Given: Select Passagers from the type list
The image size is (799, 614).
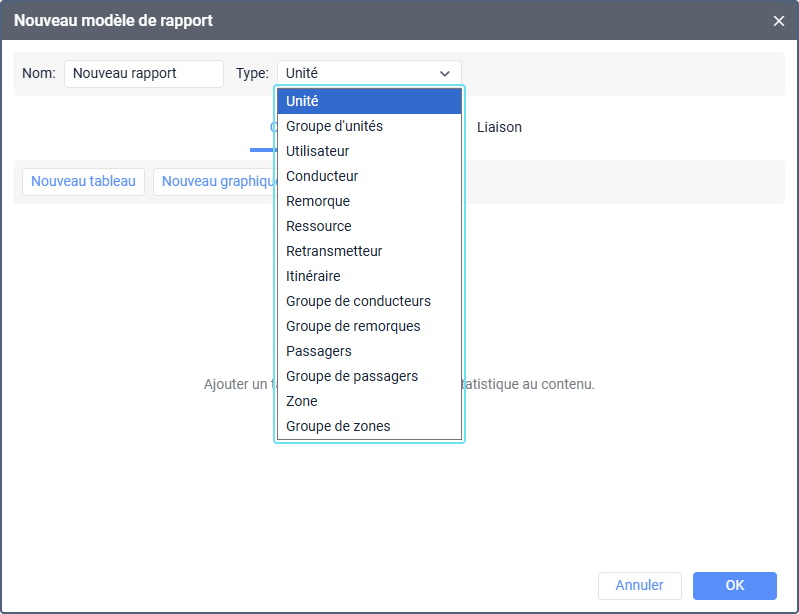Looking at the screenshot, I should tap(368, 351).
